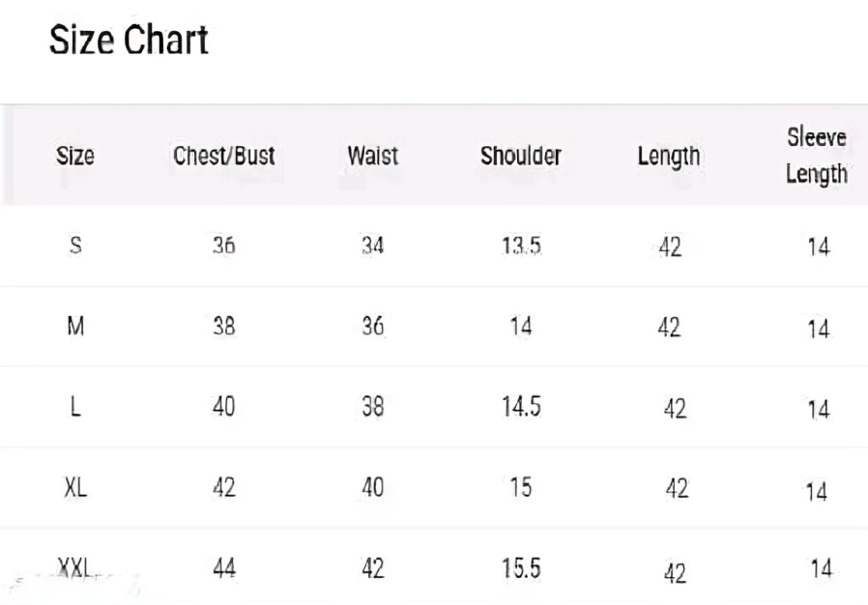This screenshot has height=605, width=868.
Task: Select the Length column header
Action: coord(669,156)
